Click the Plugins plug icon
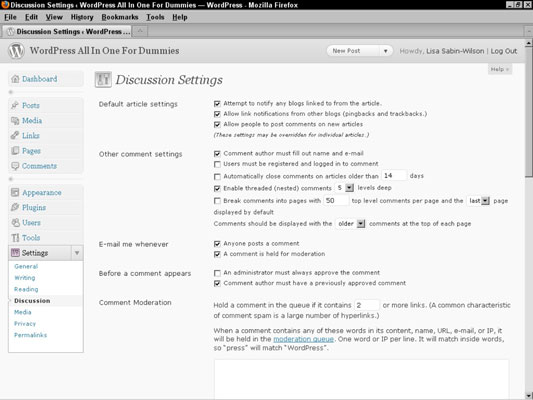533x400 pixels. click(x=15, y=207)
